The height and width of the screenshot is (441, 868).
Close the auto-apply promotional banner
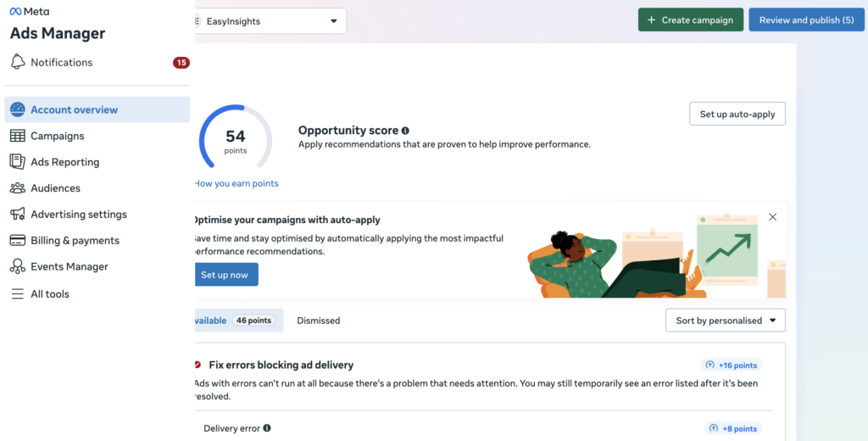pyautogui.click(x=772, y=217)
